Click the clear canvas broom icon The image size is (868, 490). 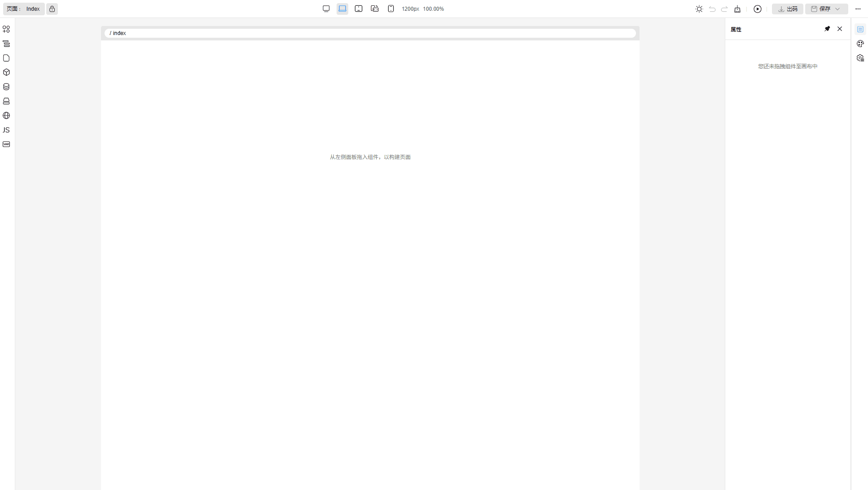point(737,9)
